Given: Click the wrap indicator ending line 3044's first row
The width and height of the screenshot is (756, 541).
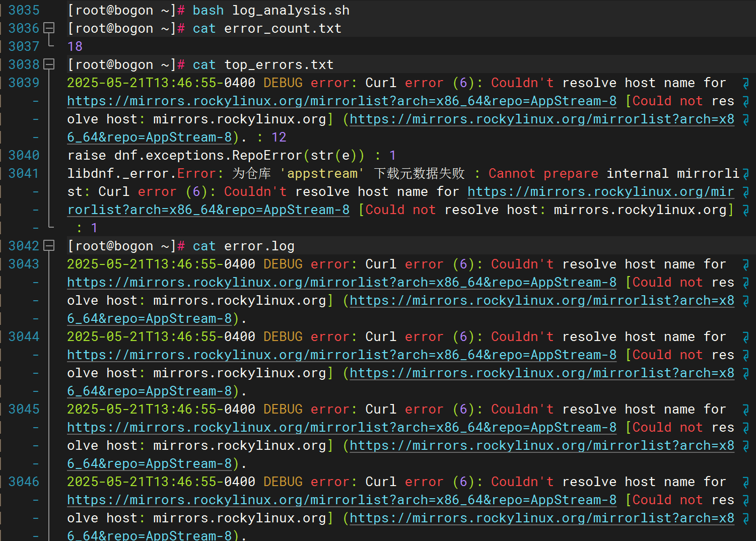Looking at the screenshot, I should tap(745, 337).
